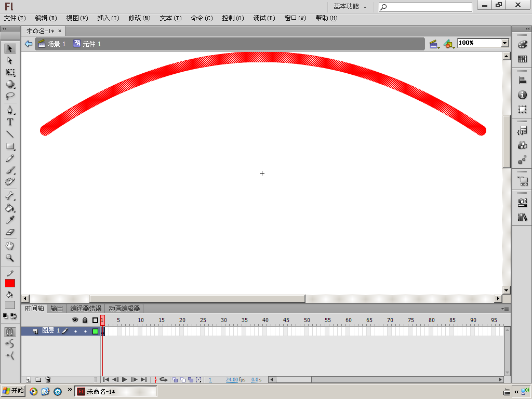Switch to the 输出 tab
This screenshot has width=532, height=399.
(x=57, y=309)
